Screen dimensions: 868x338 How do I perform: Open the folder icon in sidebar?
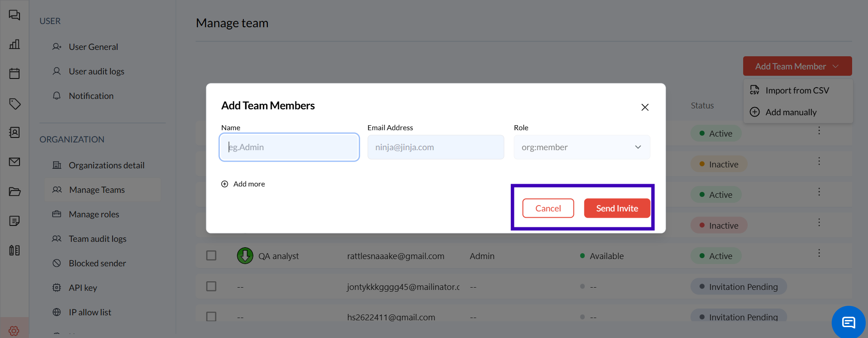click(15, 191)
